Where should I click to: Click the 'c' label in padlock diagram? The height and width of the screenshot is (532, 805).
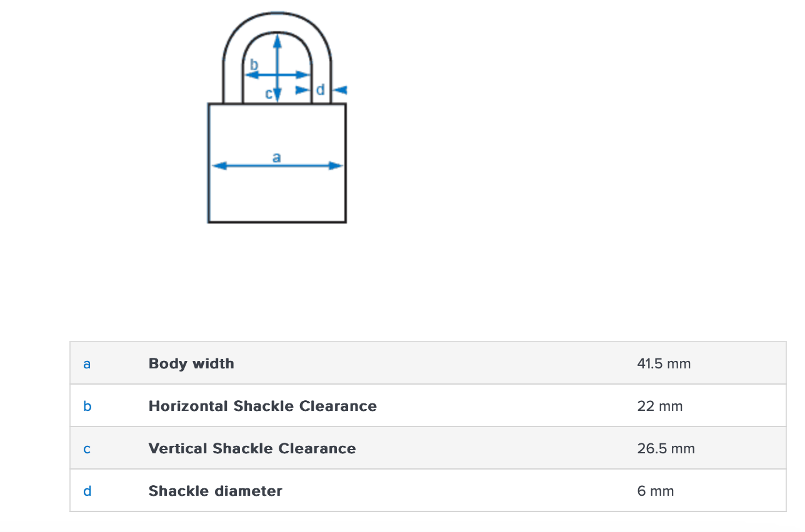point(269,94)
